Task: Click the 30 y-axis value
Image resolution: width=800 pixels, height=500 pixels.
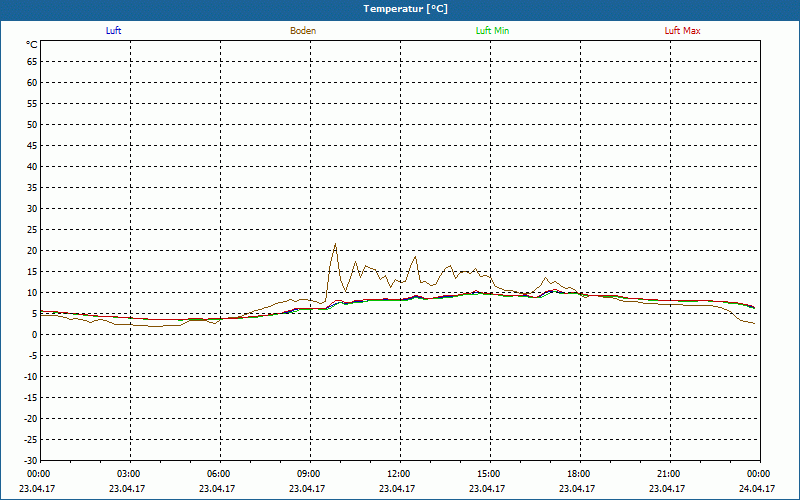Action: (32, 209)
